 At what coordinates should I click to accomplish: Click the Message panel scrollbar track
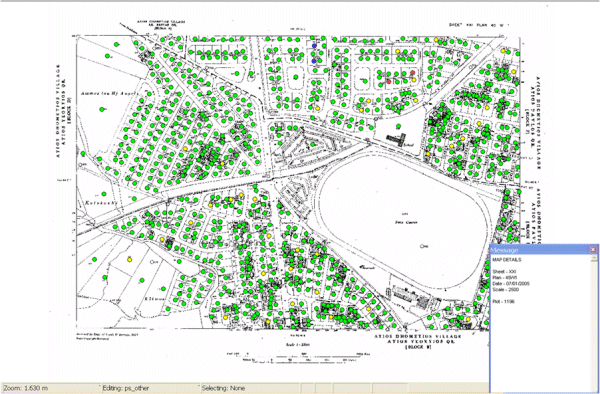click(x=594, y=325)
